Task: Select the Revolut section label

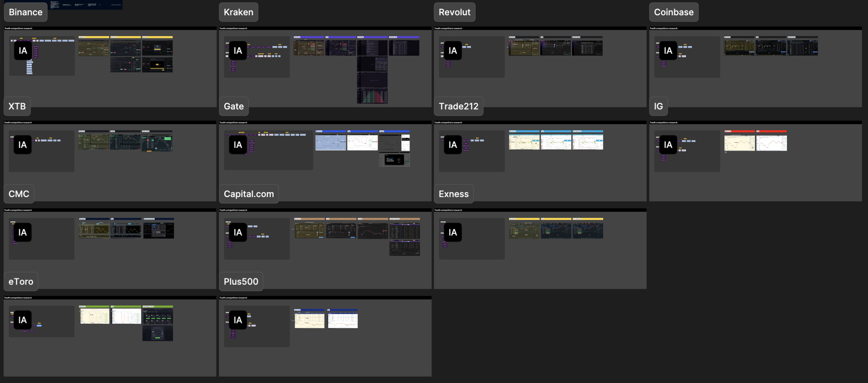Action: coord(454,12)
